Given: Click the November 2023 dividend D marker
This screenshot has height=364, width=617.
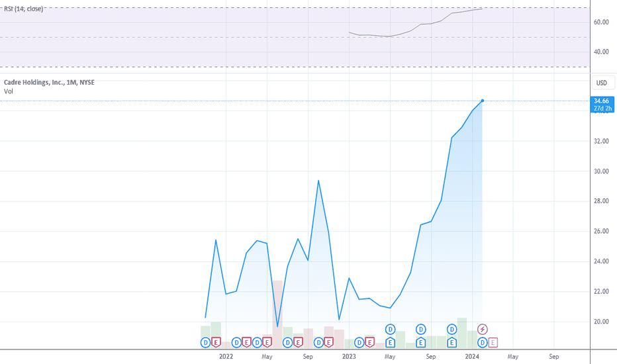Looking at the screenshot, I should (x=451, y=329).
